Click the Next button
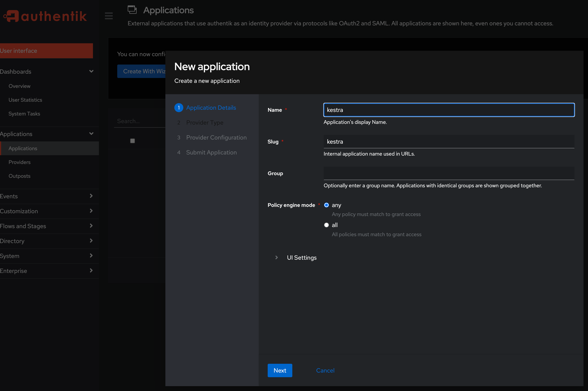The width and height of the screenshot is (588, 391). (x=280, y=370)
